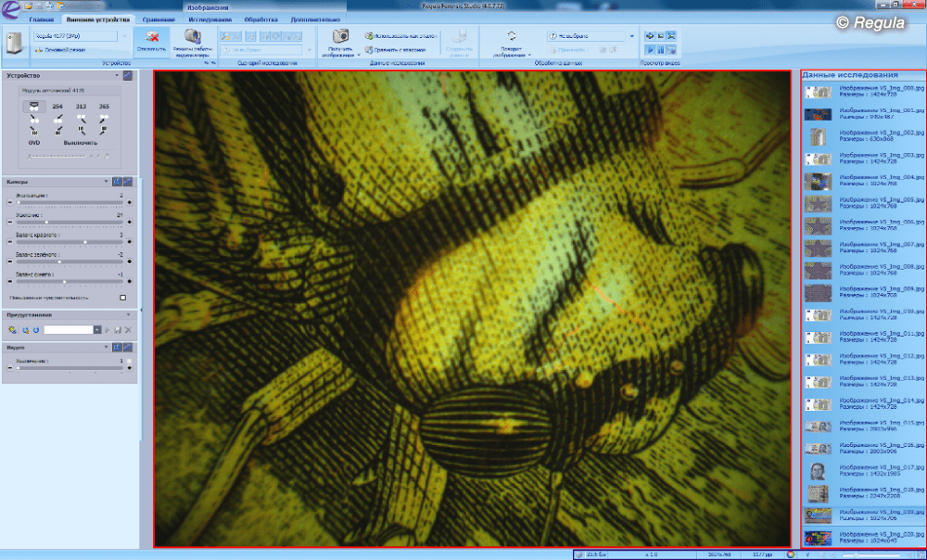Open video camera operating modes button
This screenshot has height=560, width=927.
tap(192, 43)
